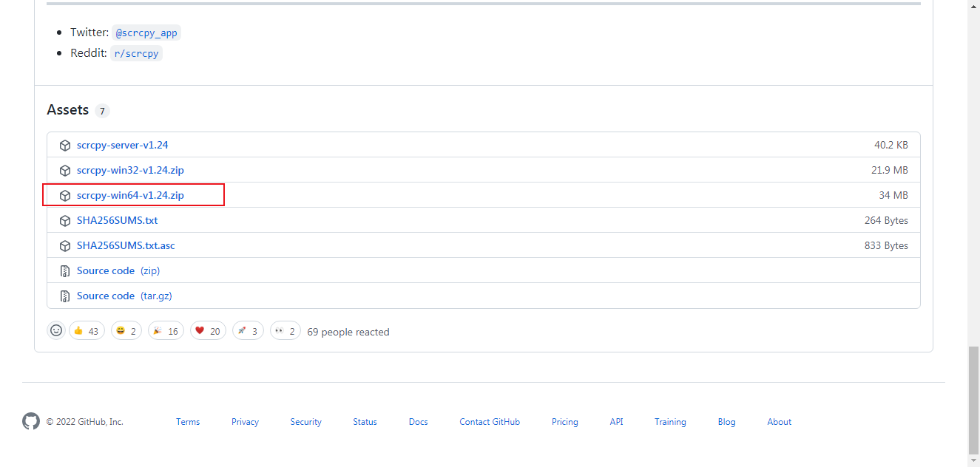Open the Terms footer link
980x467 pixels.
pos(188,422)
